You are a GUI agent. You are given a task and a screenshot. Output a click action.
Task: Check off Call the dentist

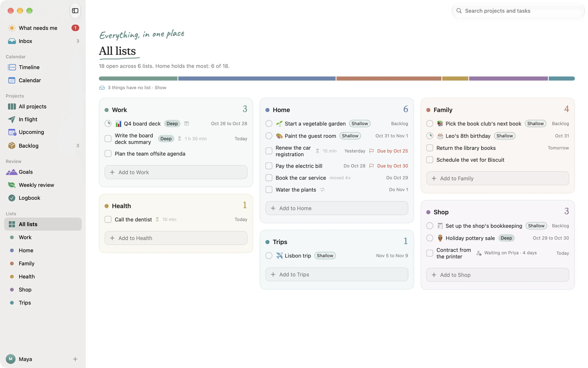108,219
